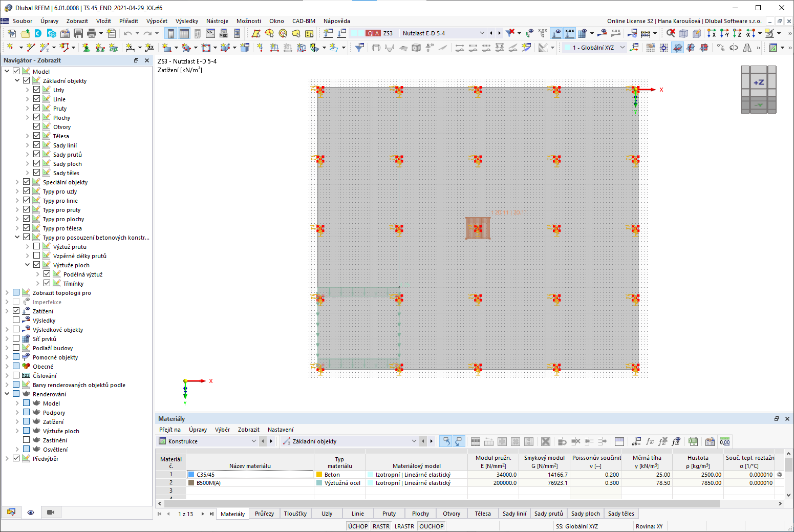Click the save (floppy disk) toolbar icon

(x=78, y=33)
